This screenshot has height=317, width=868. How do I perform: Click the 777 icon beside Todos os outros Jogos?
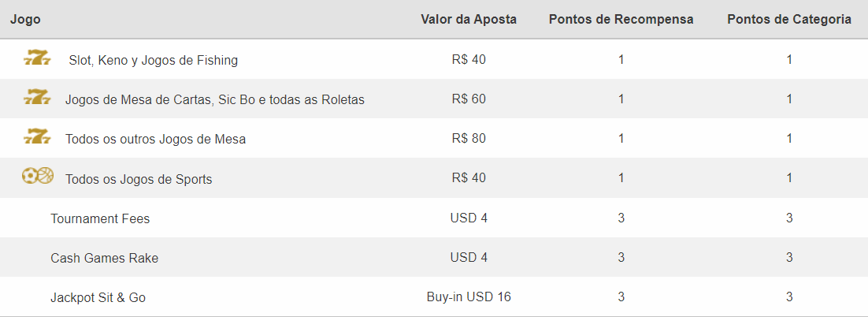coord(37,136)
